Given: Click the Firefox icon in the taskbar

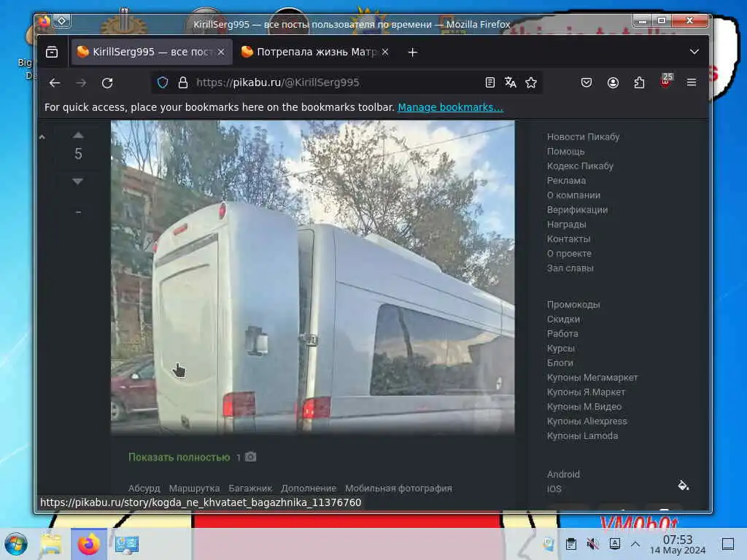Looking at the screenshot, I should pyautogui.click(x=88, y=544).
